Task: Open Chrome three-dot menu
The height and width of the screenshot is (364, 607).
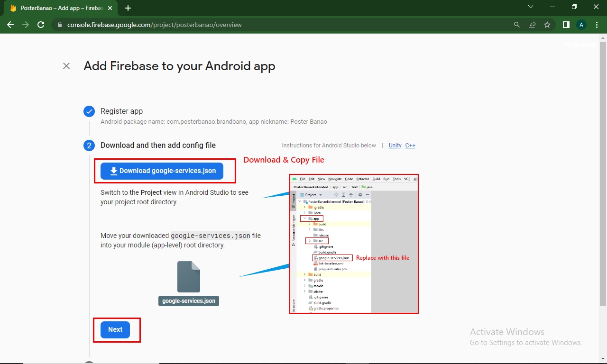Action: [597, 25]
